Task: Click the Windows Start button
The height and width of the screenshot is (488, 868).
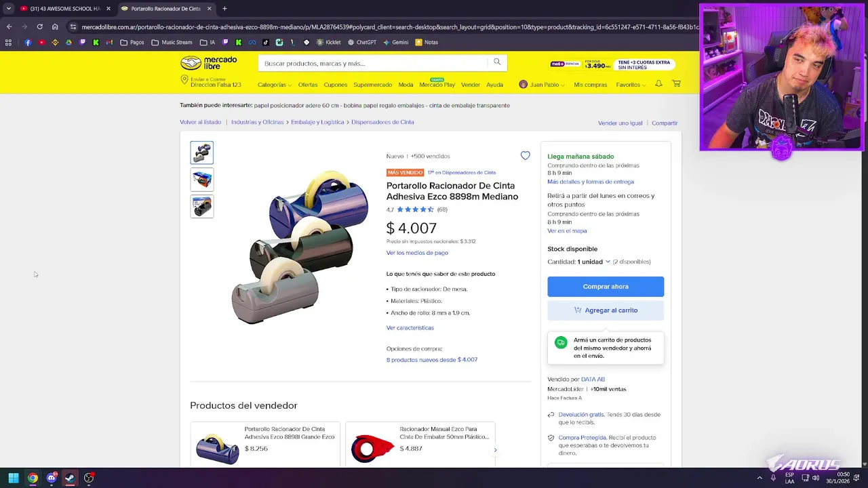Action: point(14,478)
